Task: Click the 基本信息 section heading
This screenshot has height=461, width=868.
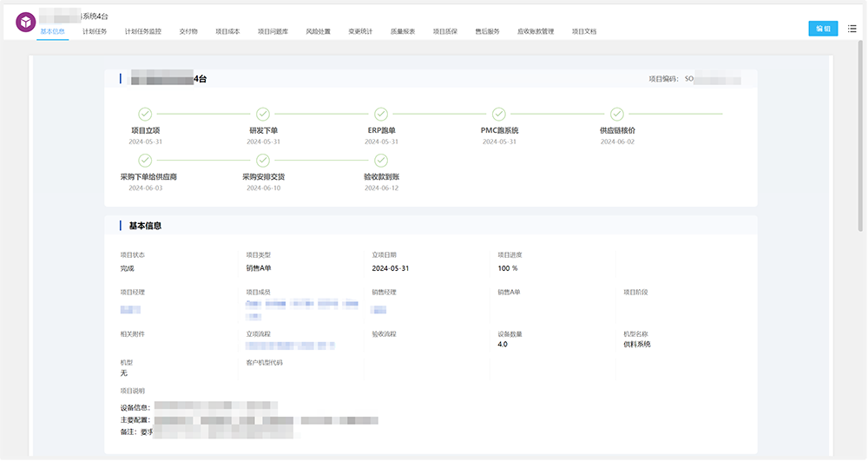Action: [x=145, y=226]
